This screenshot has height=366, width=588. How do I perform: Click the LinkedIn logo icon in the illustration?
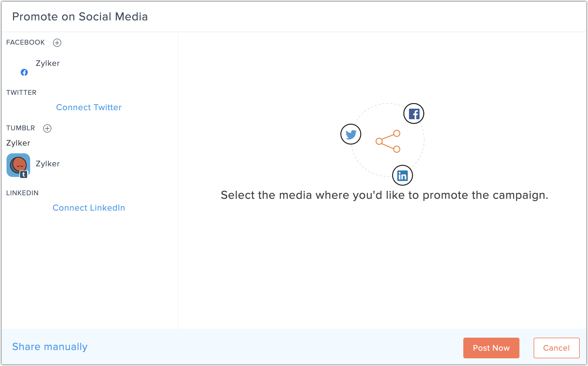[x=402, y=175]
